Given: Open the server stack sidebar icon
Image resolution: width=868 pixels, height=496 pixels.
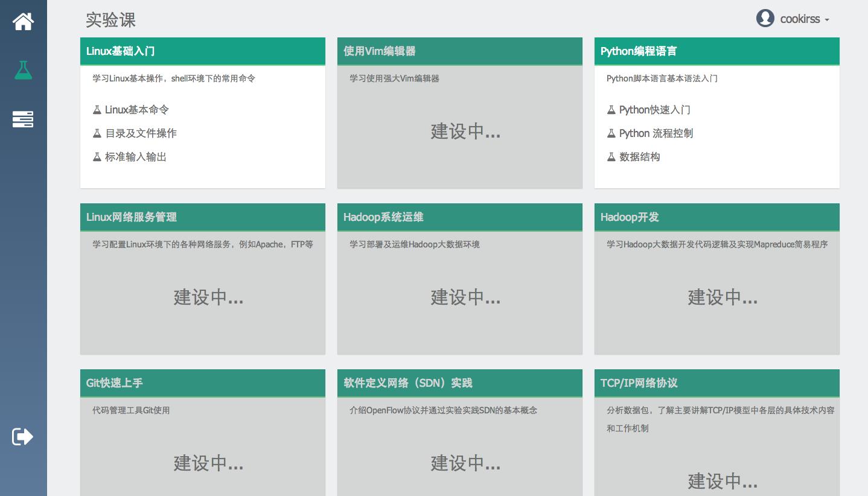Looking at the screenshot, I should click(x=23, y=119).
